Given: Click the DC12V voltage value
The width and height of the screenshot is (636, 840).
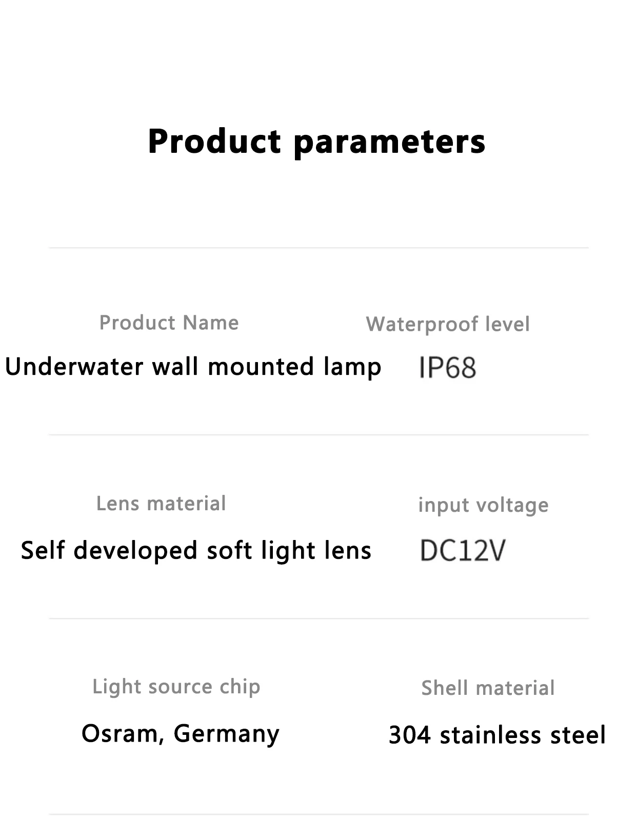Looking at the screenshot, I should (x=463, y=551).
